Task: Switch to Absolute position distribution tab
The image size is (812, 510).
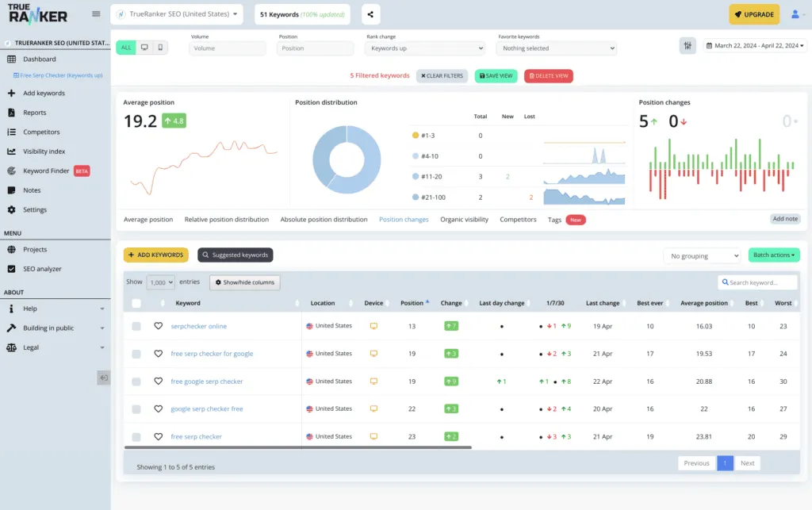Action: pyautogui.click(x=324, y=220)
